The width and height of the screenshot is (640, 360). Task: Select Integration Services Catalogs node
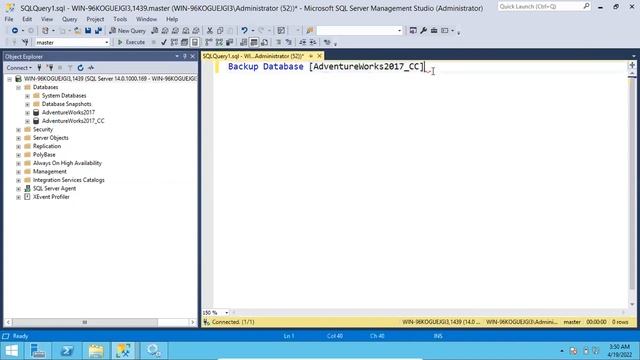coord(69,180)
